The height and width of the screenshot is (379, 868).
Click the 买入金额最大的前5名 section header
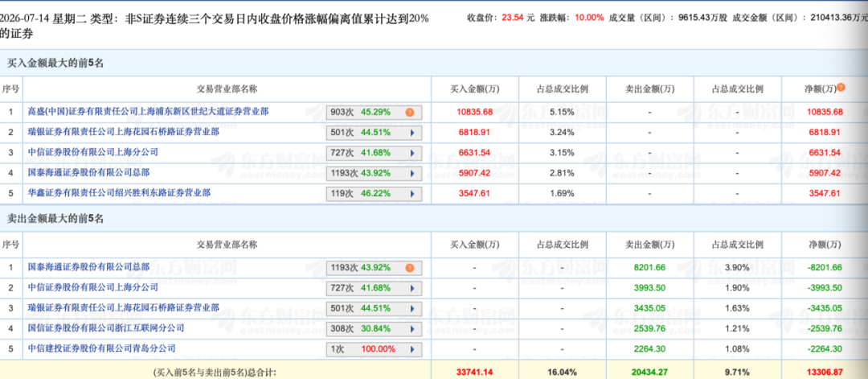click(55, 64)
